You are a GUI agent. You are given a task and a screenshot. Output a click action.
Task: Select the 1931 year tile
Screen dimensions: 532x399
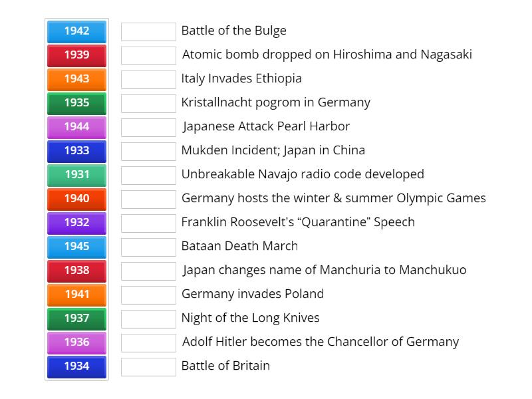click(76, 174)
